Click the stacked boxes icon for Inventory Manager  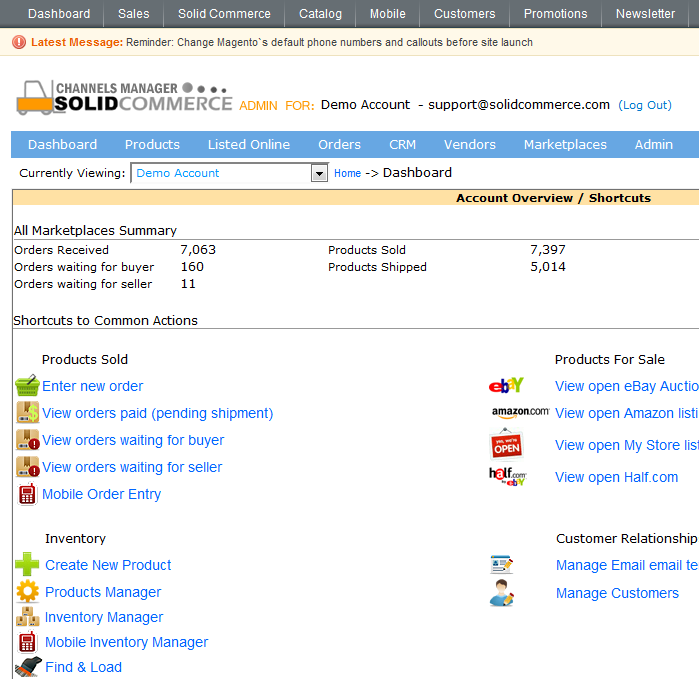coord(28,617)
